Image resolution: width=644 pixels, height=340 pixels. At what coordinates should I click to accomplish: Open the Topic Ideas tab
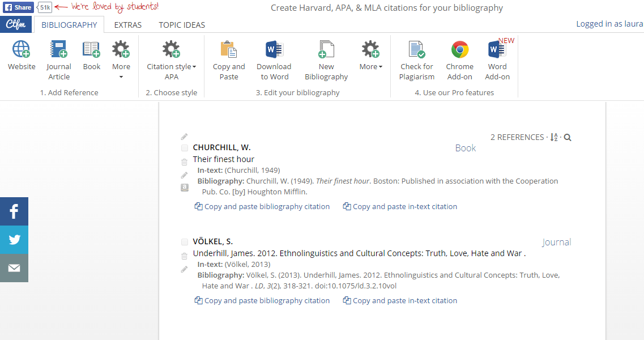pyautogui.click(x=182, y=25)
